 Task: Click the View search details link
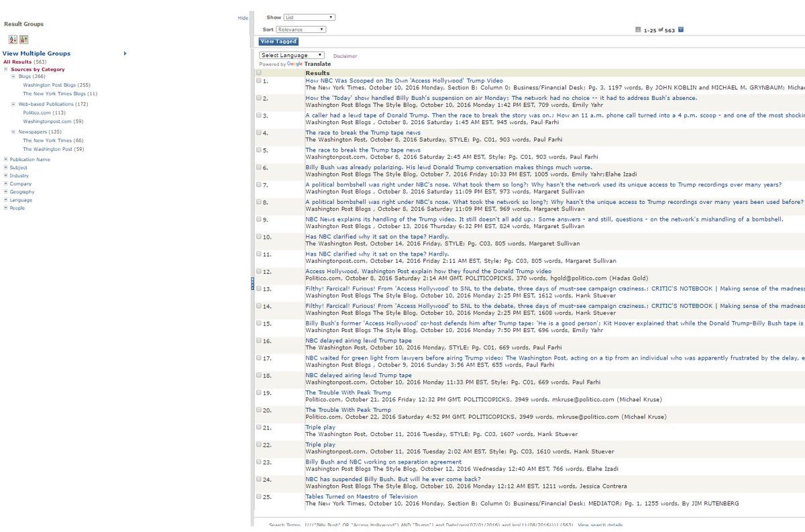(600, 525)
